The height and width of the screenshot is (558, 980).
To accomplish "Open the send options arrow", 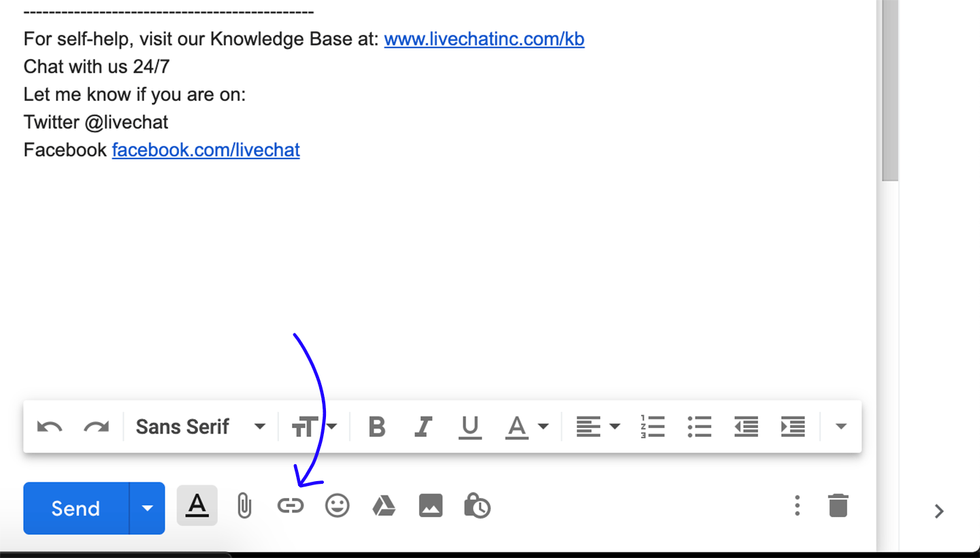I will [147, 508].
